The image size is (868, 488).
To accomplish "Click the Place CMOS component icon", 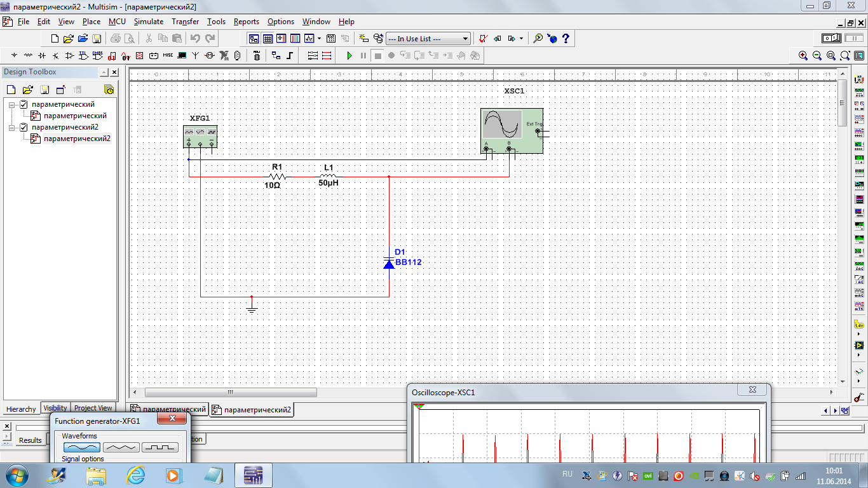I will coord(97,55).
